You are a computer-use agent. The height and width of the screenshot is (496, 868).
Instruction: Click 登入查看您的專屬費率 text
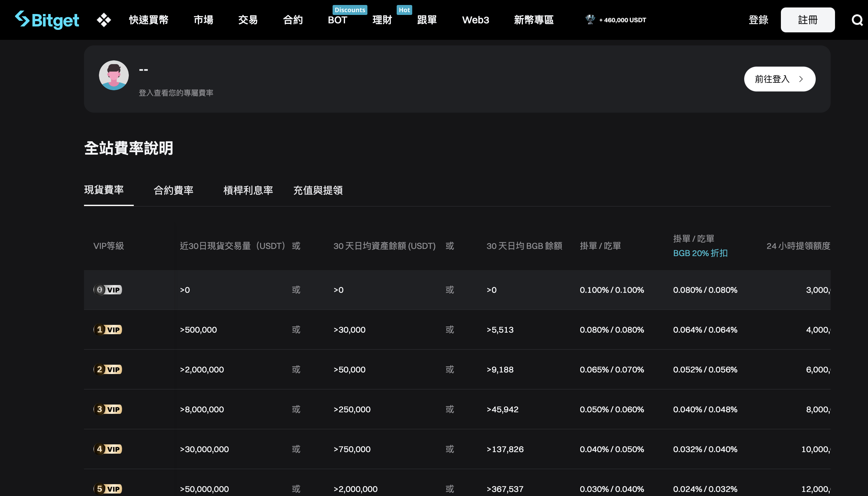[176, 92]
